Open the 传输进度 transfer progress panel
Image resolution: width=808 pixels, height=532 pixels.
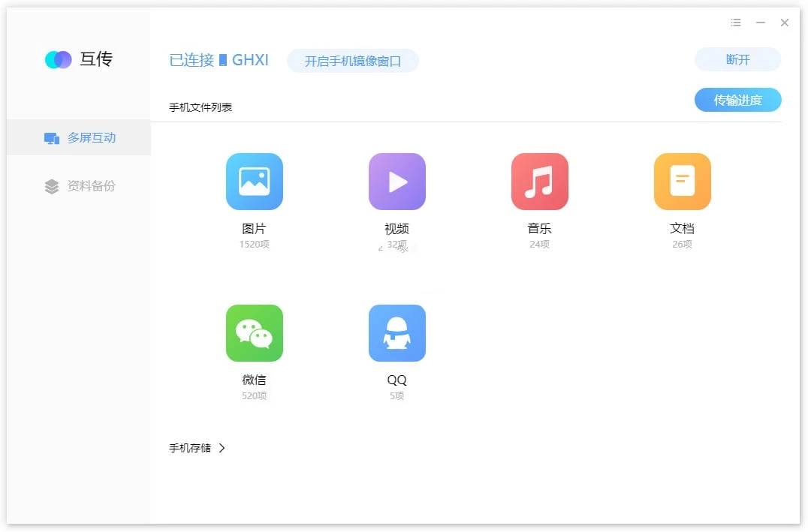[x=737, y=100]
